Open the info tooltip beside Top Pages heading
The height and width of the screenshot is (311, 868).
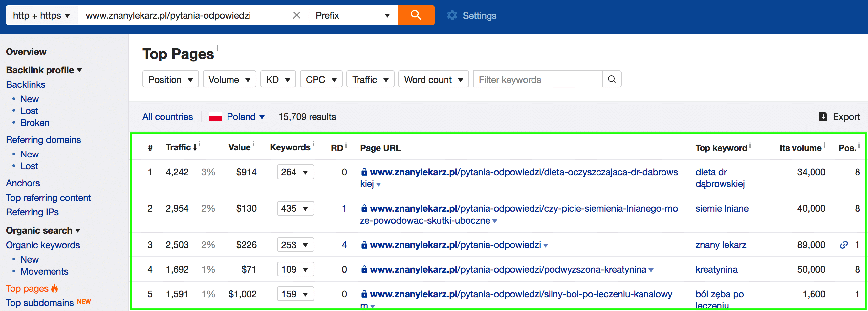[x=218, y=48]
